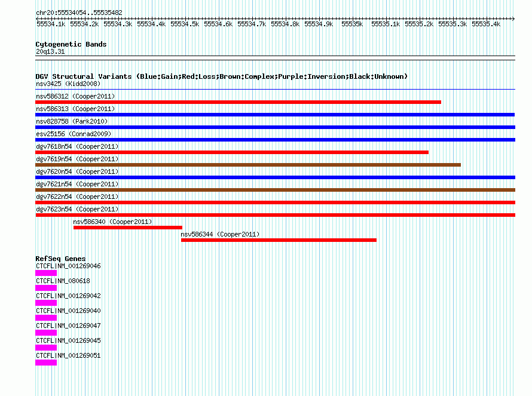The width and height of the screenshot is (532, 396).
Task: Click the nsv828758 (Park2010) blue bar
Action: click(x=275, y=127)
